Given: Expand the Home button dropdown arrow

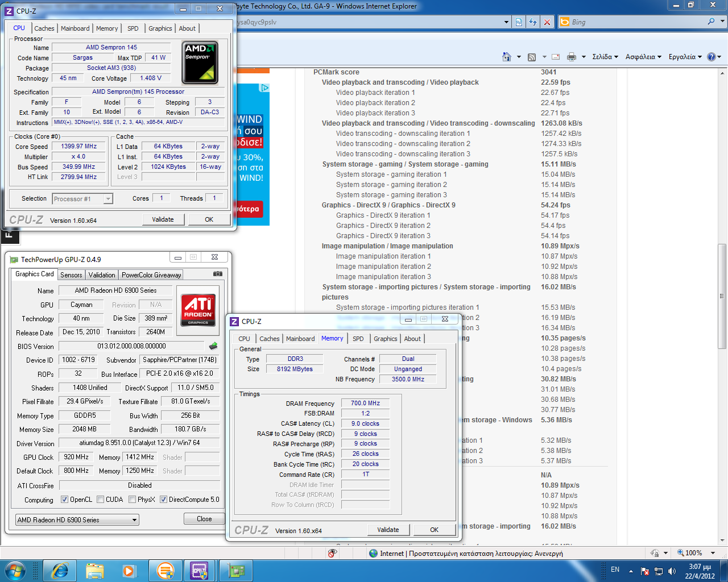Looking at the screenshot, I should pyautogui.click(x=519, y=57).
